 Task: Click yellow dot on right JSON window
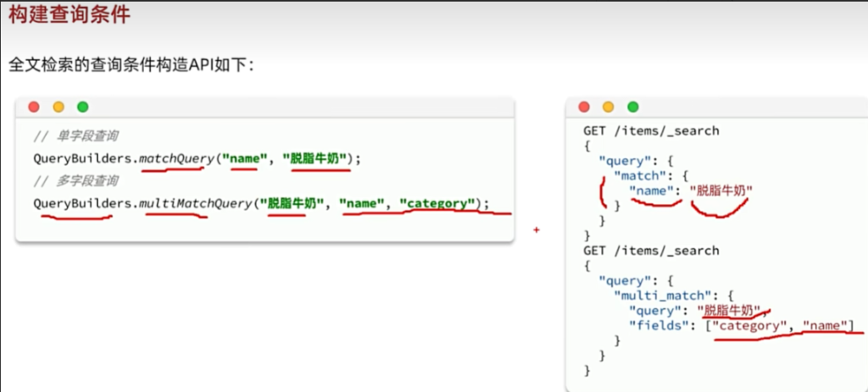pyautogui.click(x=608, y=108)
